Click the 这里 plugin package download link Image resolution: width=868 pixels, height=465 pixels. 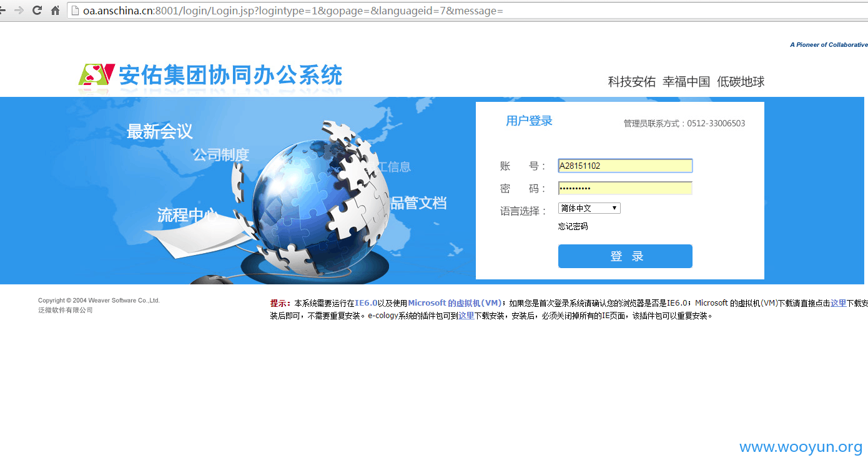pos(466,316)
